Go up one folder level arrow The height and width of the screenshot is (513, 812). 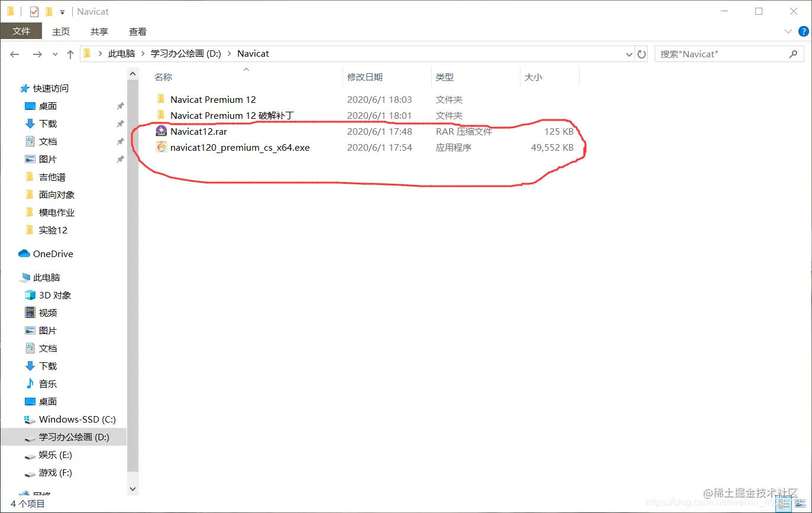pyautogui.click(x=70, y=54)
